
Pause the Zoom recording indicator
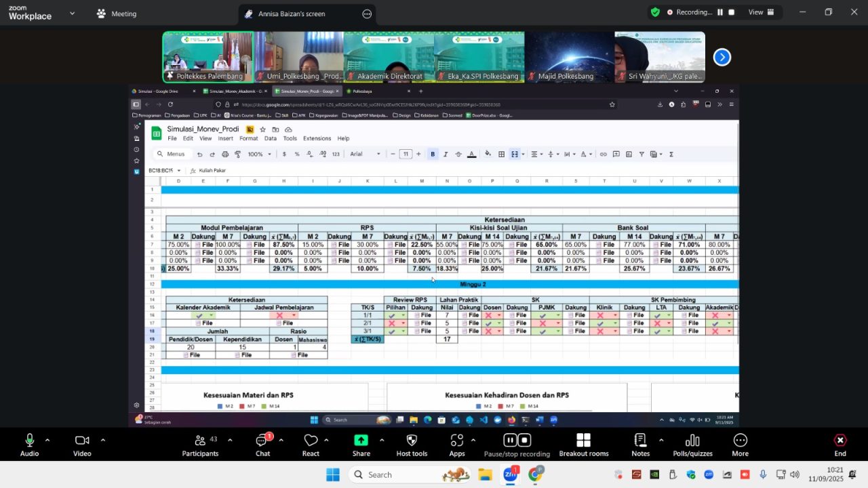(720, 12)
